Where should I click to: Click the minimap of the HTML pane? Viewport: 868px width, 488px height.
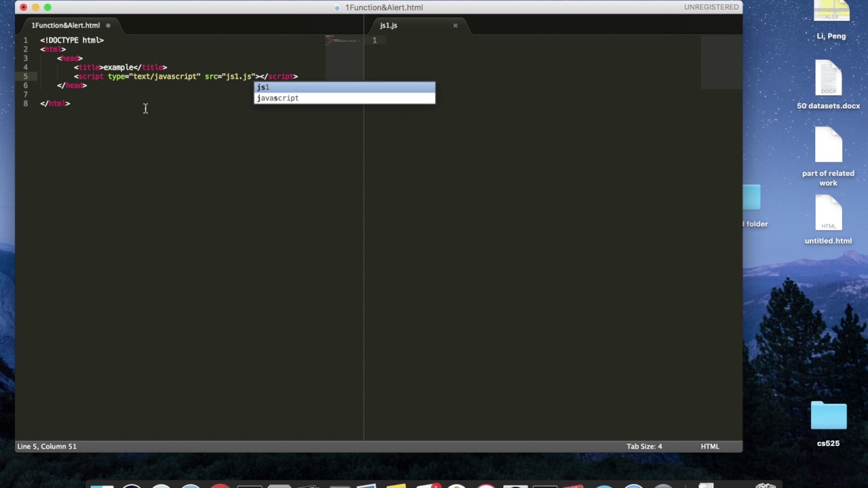click(344, 58)
